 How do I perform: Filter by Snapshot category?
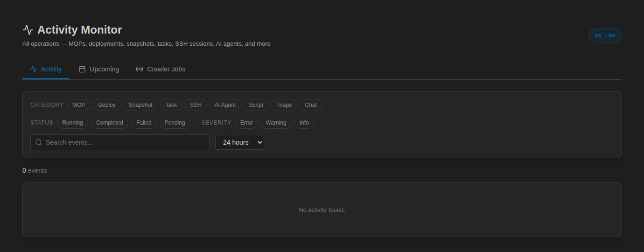click(x=140, y=105)
